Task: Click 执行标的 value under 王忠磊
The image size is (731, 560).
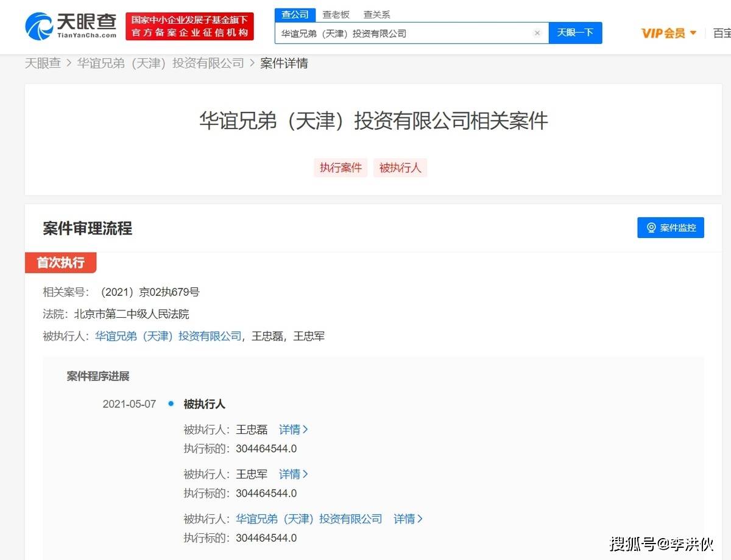Action: pos(266,449)
